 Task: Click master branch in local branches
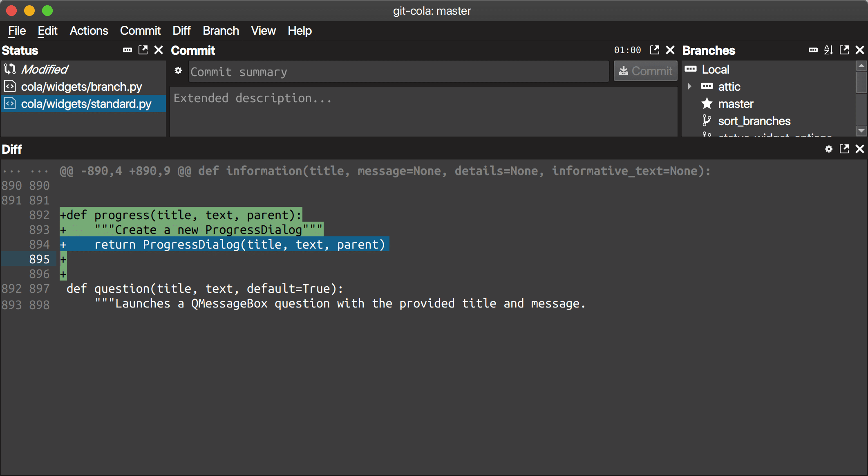point(734,104)
